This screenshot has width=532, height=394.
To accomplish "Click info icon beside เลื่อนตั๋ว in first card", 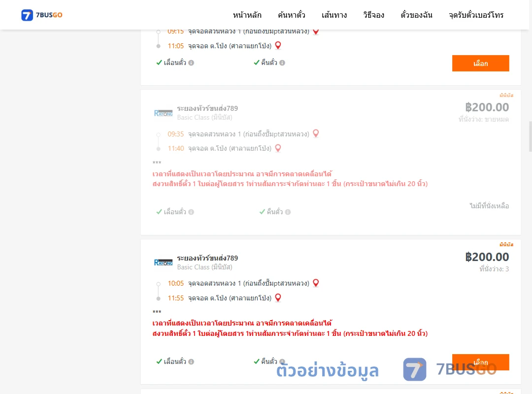I will 191,63.
